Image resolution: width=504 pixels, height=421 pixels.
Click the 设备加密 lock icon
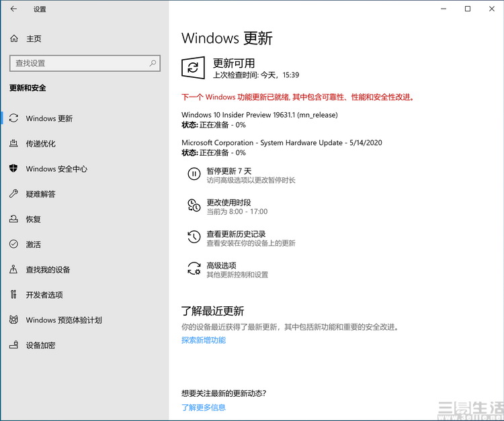13,345
